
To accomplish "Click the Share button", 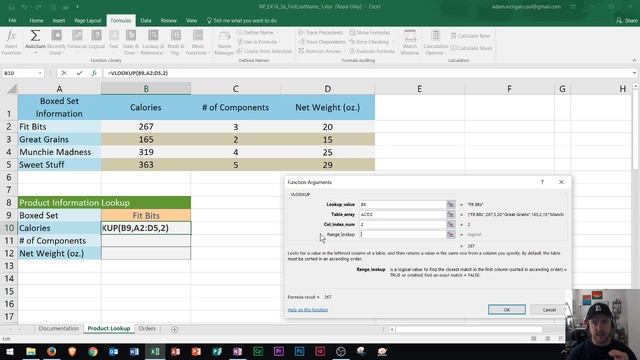I will pyautogui.click(x=627, y=20).
